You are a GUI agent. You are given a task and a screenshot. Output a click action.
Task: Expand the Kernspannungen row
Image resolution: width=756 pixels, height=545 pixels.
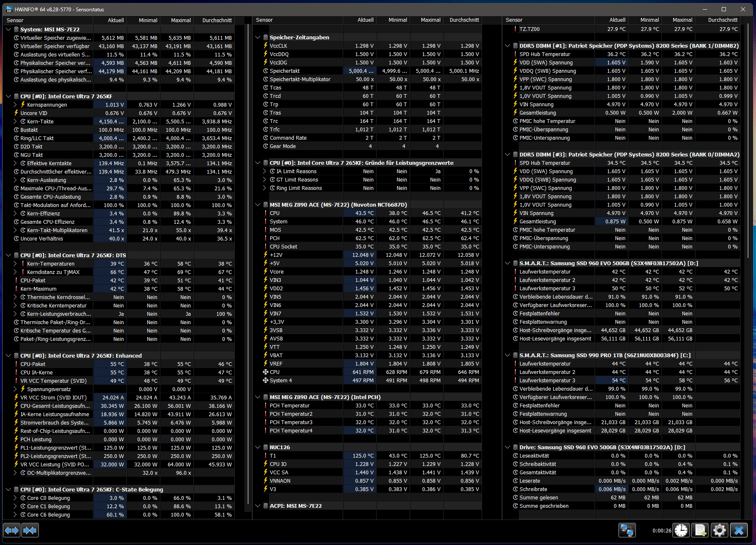click(15, 105)
